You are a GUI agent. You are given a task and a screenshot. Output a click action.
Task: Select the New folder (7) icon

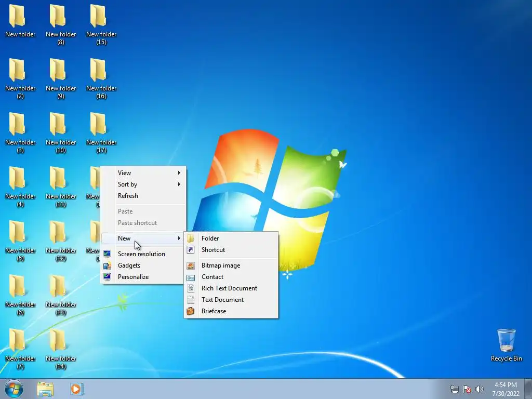coord(20,349)
